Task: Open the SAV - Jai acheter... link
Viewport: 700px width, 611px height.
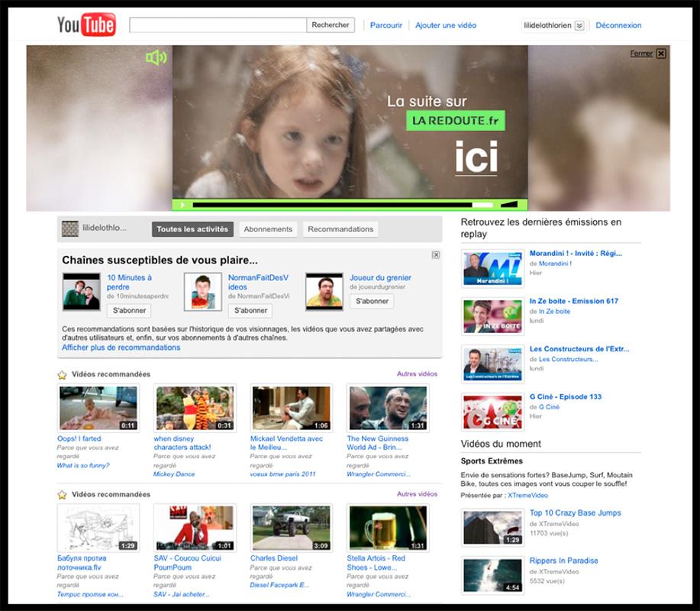Action: 182,594
